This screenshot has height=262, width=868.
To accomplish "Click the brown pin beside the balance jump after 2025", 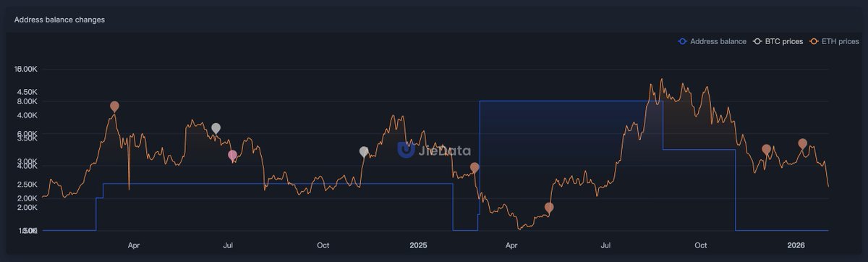I will click(x=475, y=167).
